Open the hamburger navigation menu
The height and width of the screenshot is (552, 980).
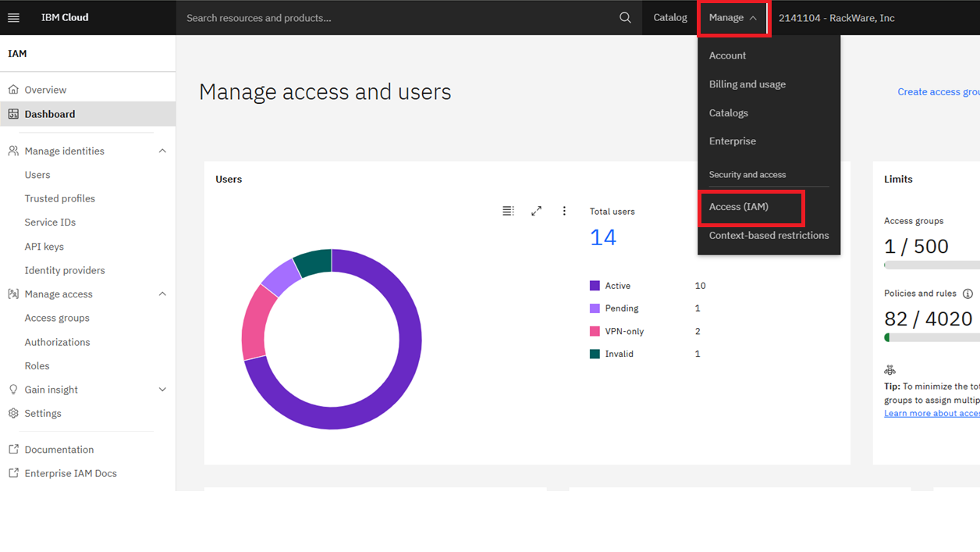pyautogui.click(x=13, y=17)
